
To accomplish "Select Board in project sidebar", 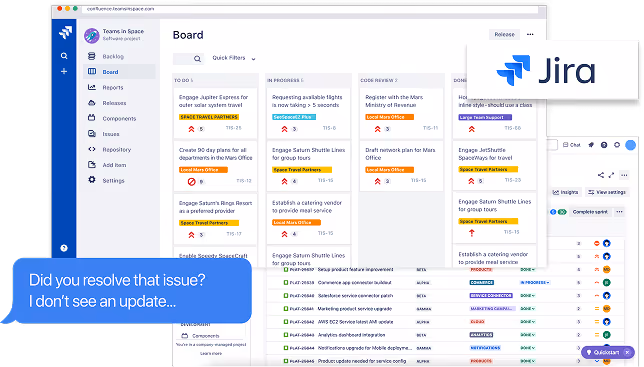I will [119, 72].
